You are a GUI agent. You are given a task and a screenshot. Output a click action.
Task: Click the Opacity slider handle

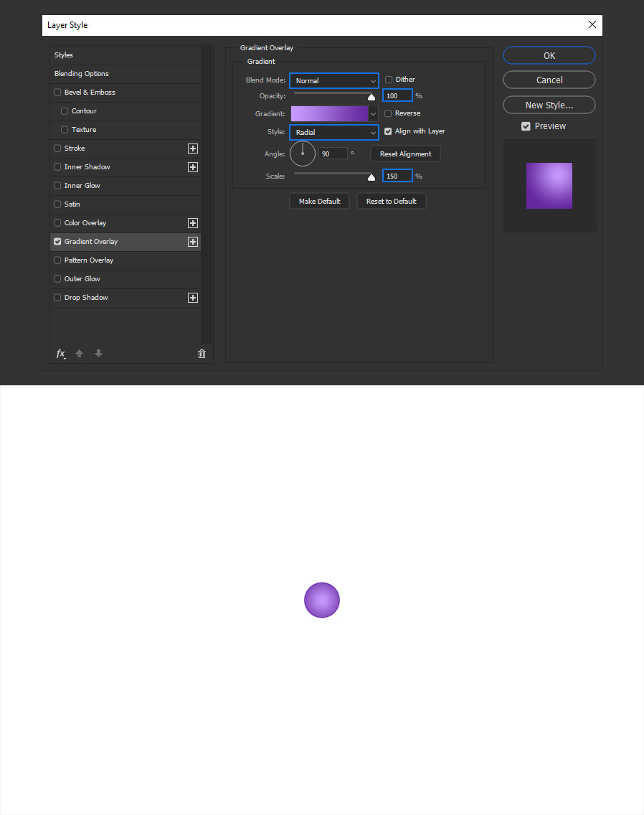[x=371, y=97]
